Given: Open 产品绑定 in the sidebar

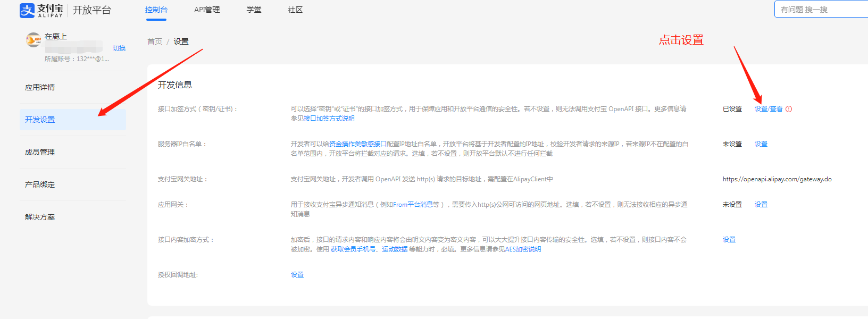Looking at the screenshot, I should point(40,184).
